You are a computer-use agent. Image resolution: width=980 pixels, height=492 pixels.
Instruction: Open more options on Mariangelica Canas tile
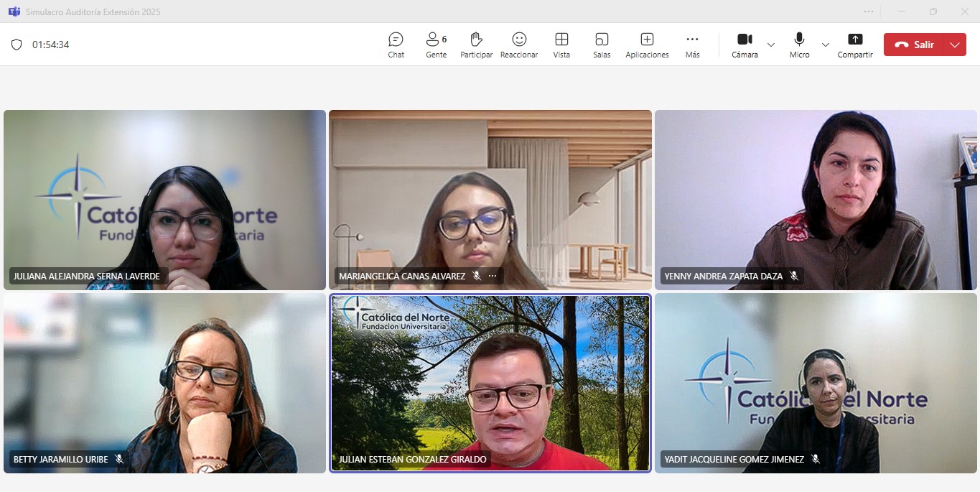click(493, 276)
